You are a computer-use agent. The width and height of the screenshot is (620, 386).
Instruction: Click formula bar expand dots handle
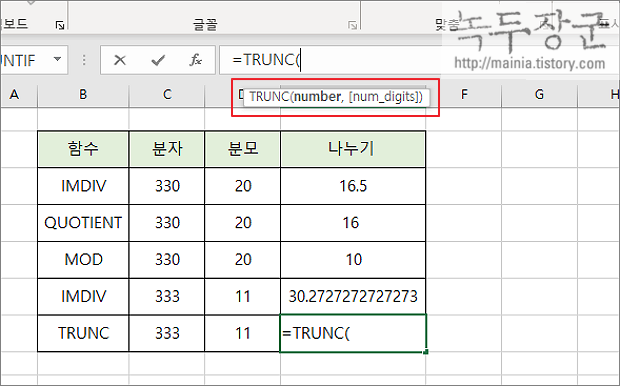(84, 60)
